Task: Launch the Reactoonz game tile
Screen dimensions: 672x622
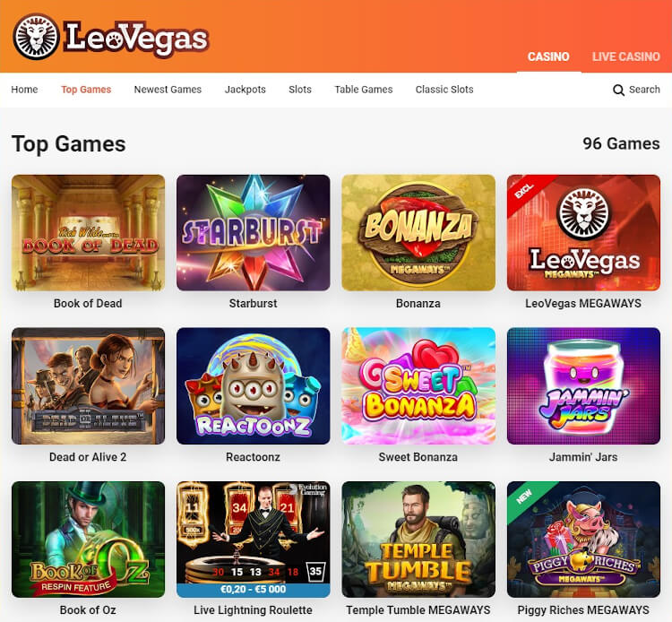Action: point(254,385)
